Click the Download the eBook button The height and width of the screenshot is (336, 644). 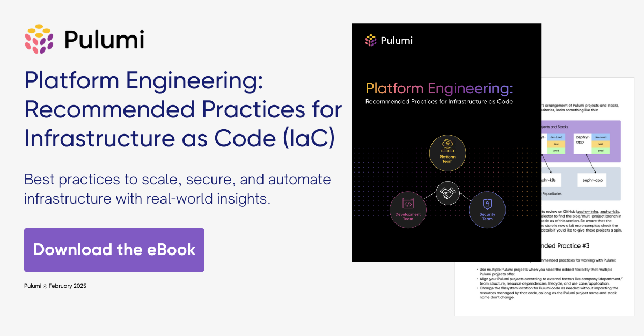tap(114, 250)
